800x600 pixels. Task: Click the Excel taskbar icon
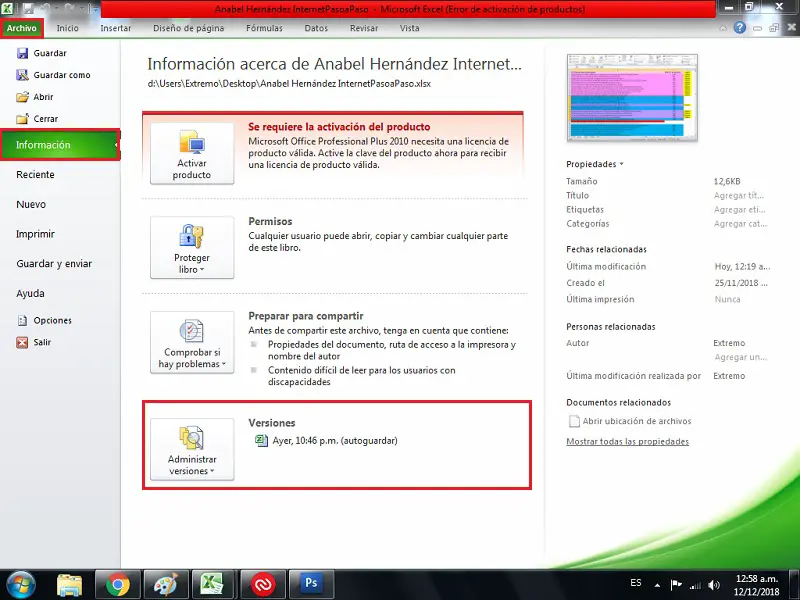point(212,585)
